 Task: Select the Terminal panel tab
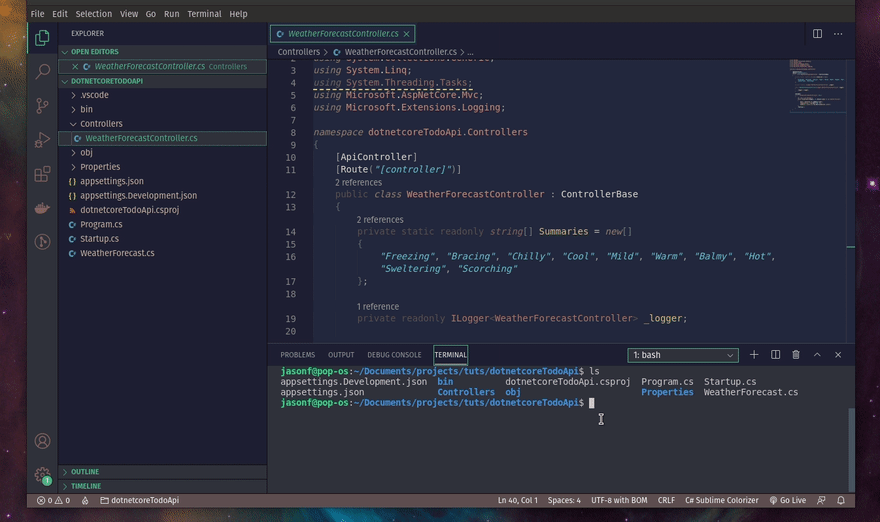tap(450, 355)
